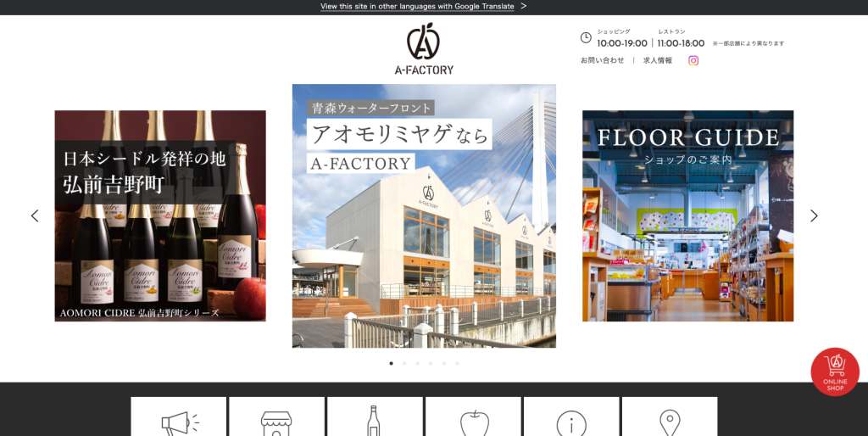Select the bottle icon tile
This screenshot has height=436, width=868.
click(375, 416)
